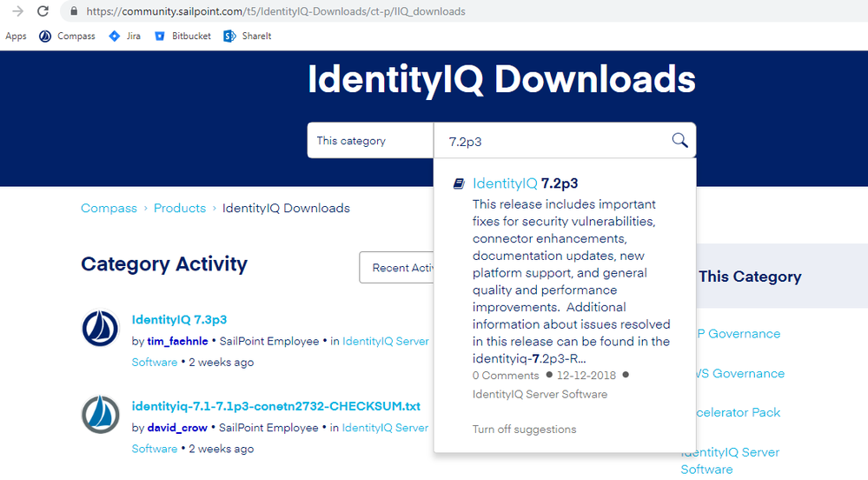Screen dimensions: 868x480
Task: Click the browser forward arrow
Action: [17, 11]
